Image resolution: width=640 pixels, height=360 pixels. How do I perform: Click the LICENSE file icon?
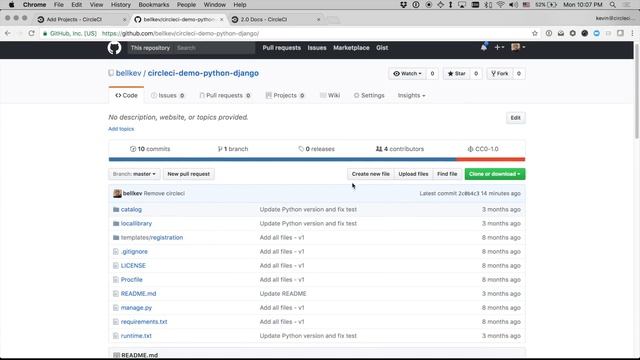point(116,266)
